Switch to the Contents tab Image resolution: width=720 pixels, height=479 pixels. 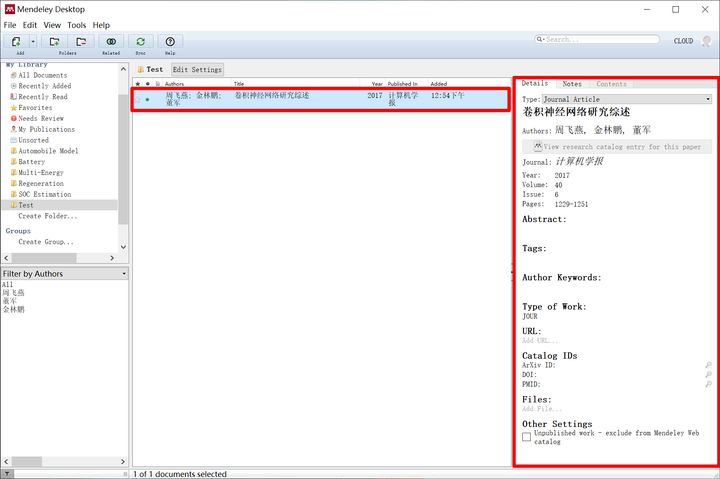click(x=611, y=84)
